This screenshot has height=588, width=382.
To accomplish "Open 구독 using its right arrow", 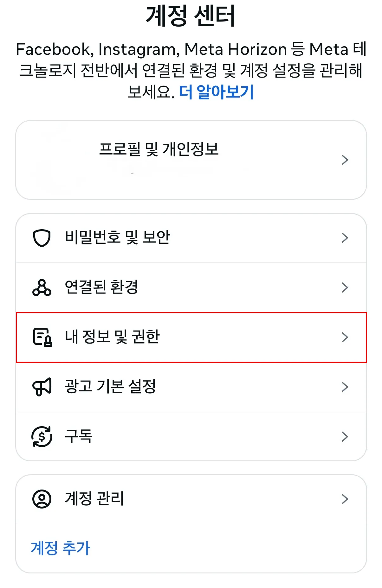I will [x=346, y=437].
